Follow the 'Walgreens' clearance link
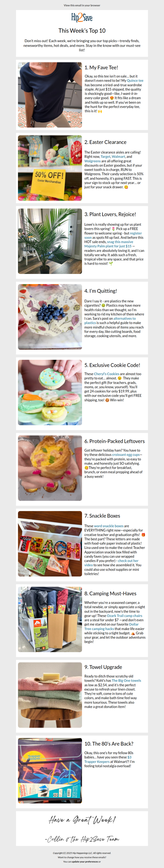 click(93, 161)
